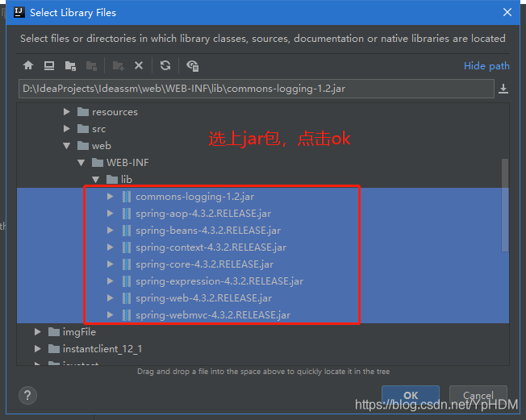Open the help question mark button

(x=27, y=396)
